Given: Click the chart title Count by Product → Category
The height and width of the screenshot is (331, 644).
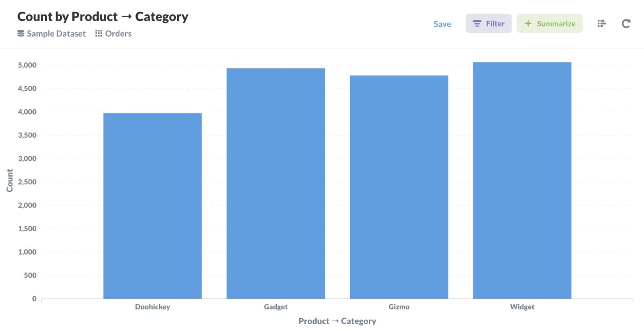Looking at the screenshot, I should tap(103, 16).
